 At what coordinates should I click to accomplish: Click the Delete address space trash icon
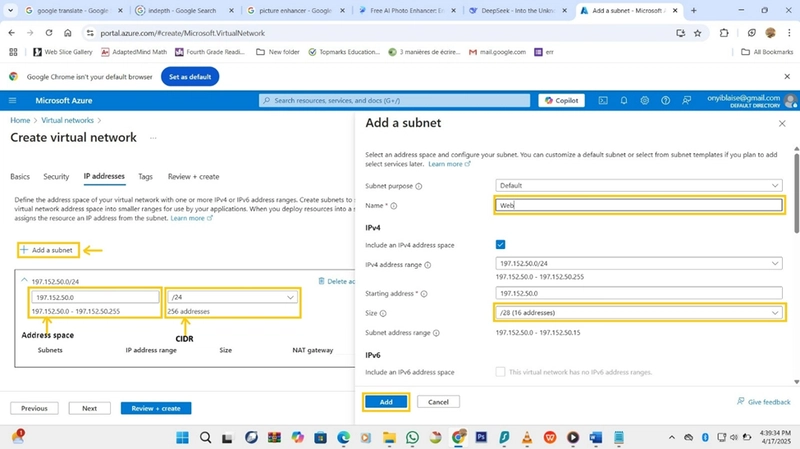point(321,281)
